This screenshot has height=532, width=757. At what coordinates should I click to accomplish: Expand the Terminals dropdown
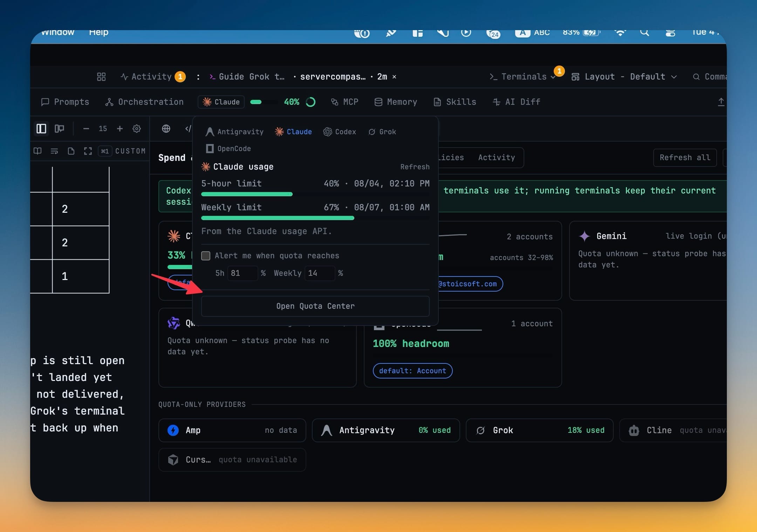pyautogui.click(x=523, y=77)
